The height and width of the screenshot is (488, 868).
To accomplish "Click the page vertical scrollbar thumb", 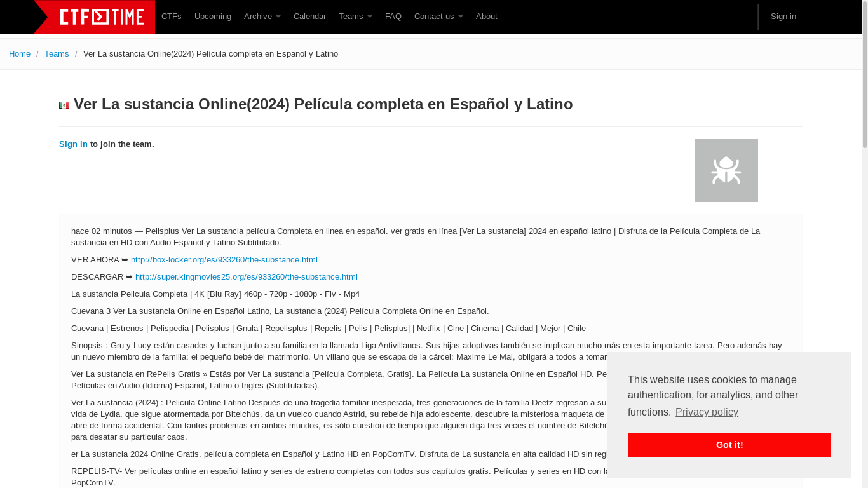I will click(864, 74).
